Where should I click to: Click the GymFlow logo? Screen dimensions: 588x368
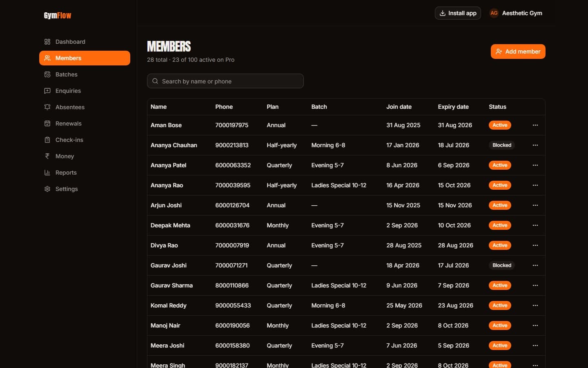(58, 16)
